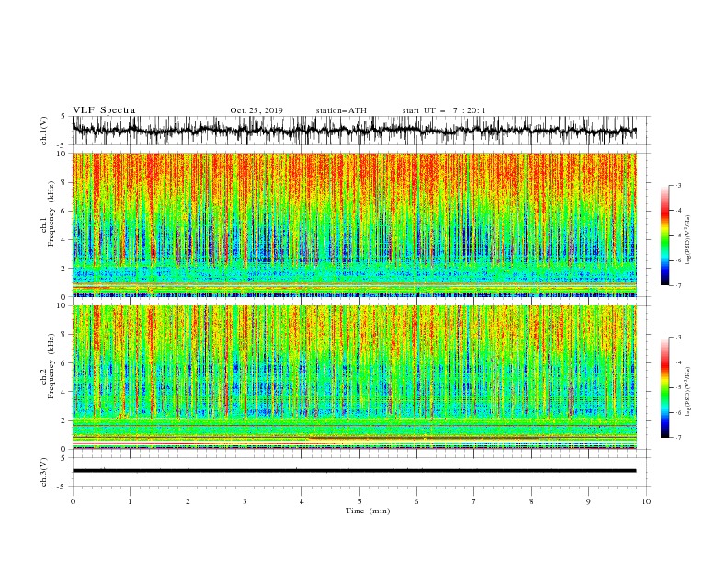
Task: Click the ch.3 flat black trace
Action: click(354, 471)
